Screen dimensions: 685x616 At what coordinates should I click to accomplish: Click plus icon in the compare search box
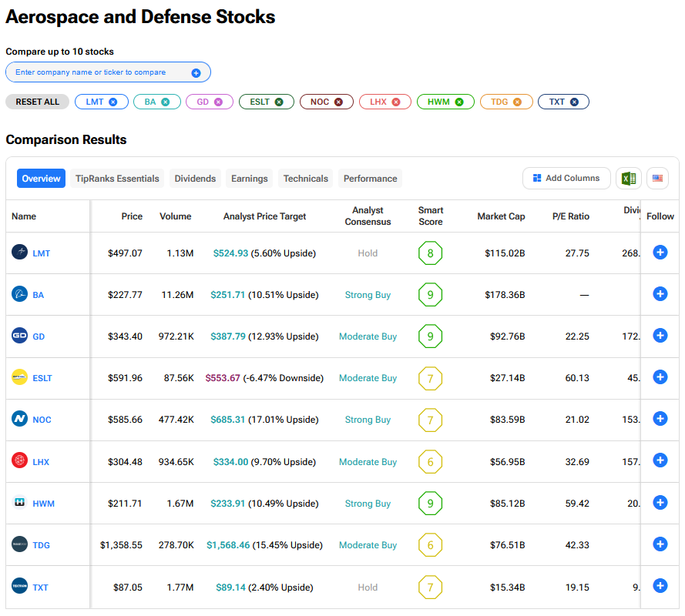(196, 72)
